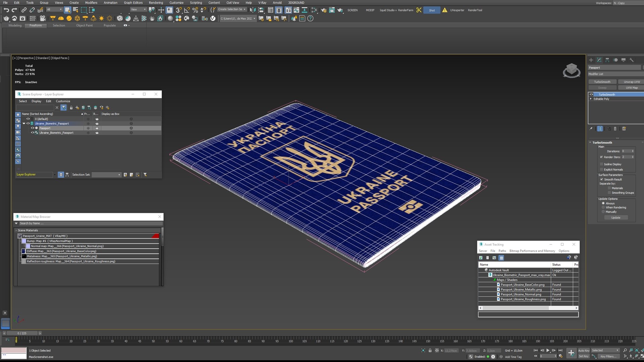Toggle TurboSmooth modifier visibility eye

click(x=591, y=95)
